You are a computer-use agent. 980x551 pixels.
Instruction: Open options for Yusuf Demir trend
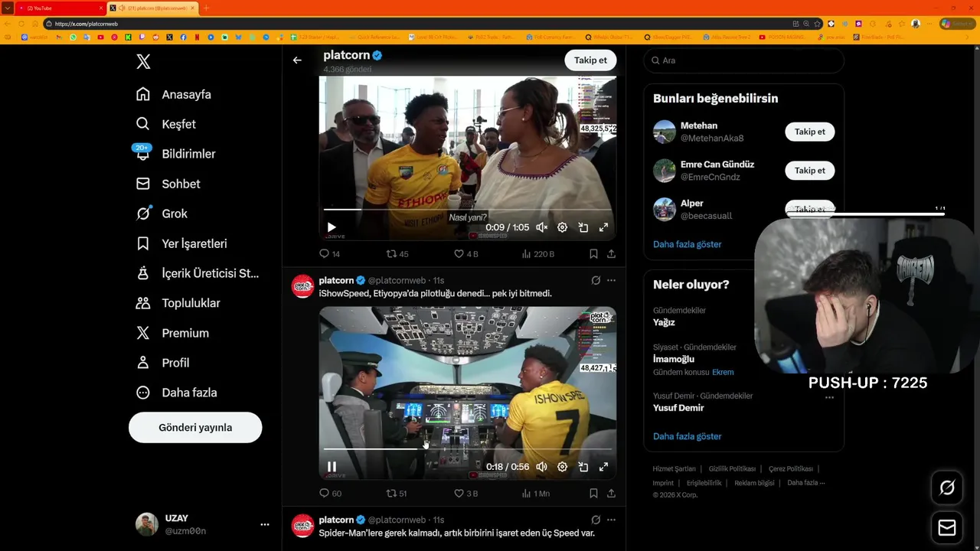pos(829,397)
